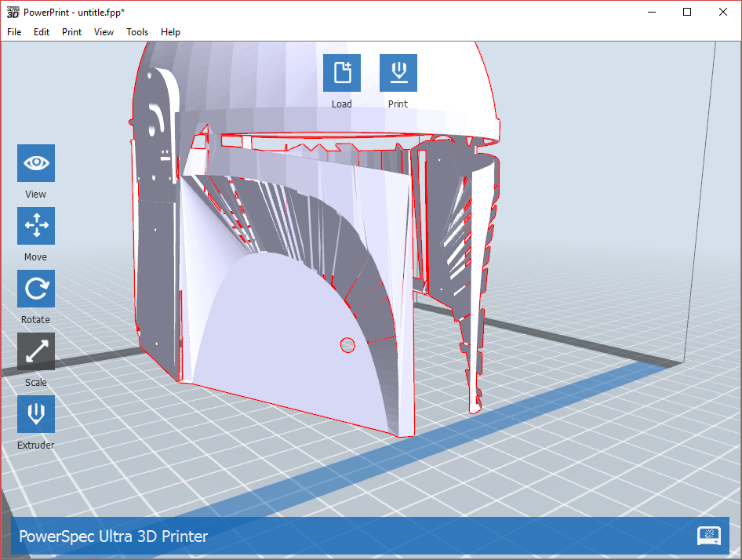Close the PowerPrint window
The width and height of the screenshot is (742, 560).
[723, 12]
